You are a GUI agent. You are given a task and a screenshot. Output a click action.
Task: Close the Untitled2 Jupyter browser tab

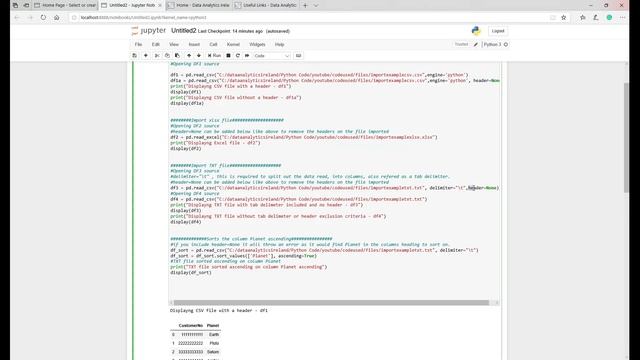tap(160, 5)
